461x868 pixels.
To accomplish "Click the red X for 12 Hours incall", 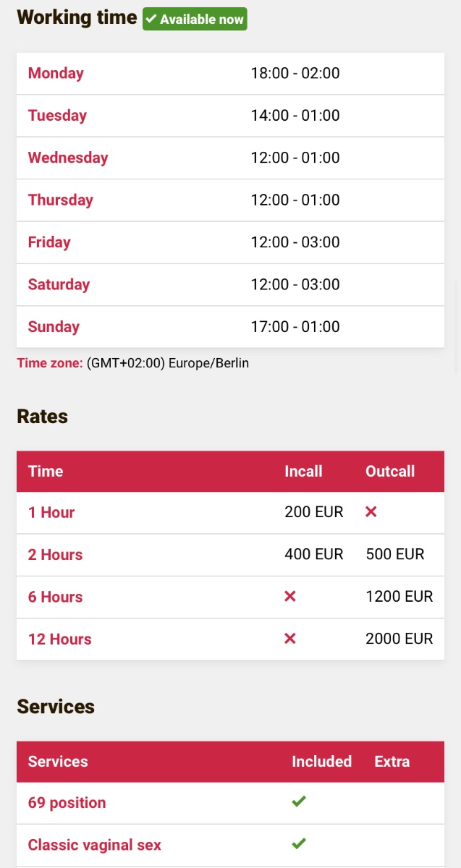I will click(290, 638).
